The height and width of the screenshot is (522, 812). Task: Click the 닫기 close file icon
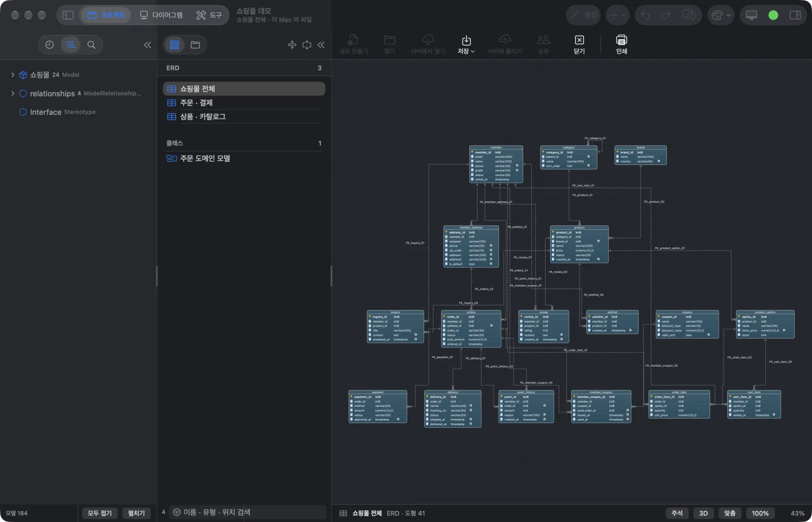coord(579,44)
